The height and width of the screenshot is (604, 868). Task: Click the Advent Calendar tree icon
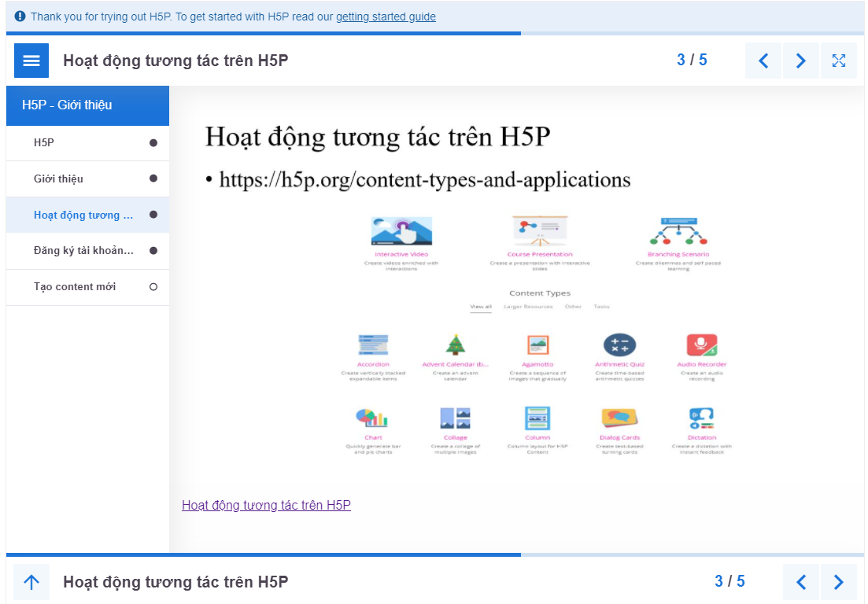pos(456,344)
